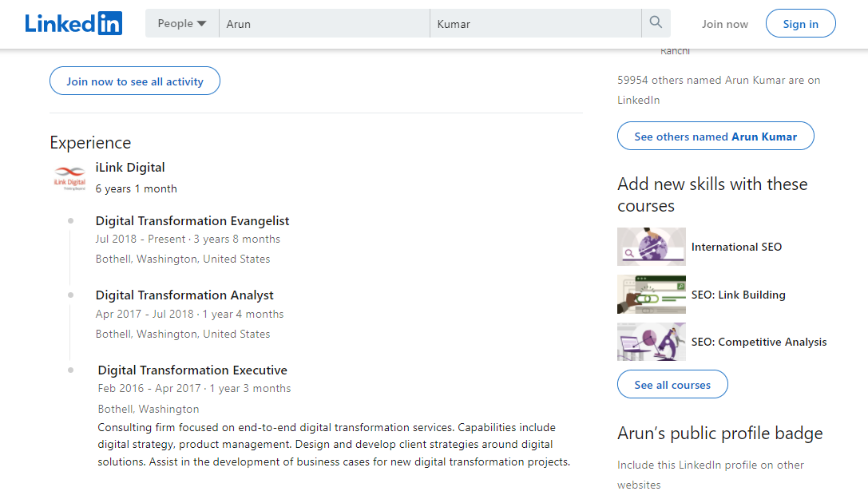The width and height of the screenshot is (868, 499).
Task: Select the Digital Transformation Evangelist title
Action: point(192,220)
